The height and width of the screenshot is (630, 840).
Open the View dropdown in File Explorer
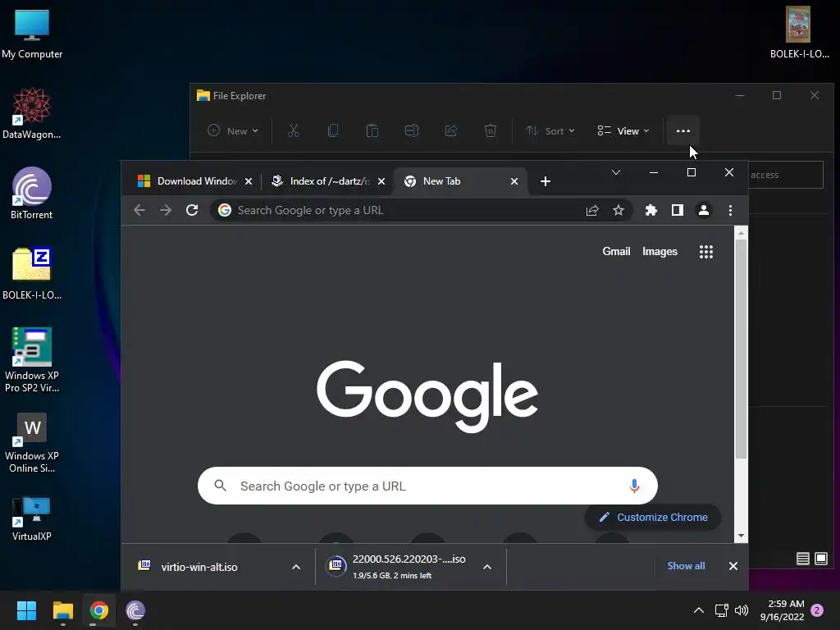[x=623, y=130]
